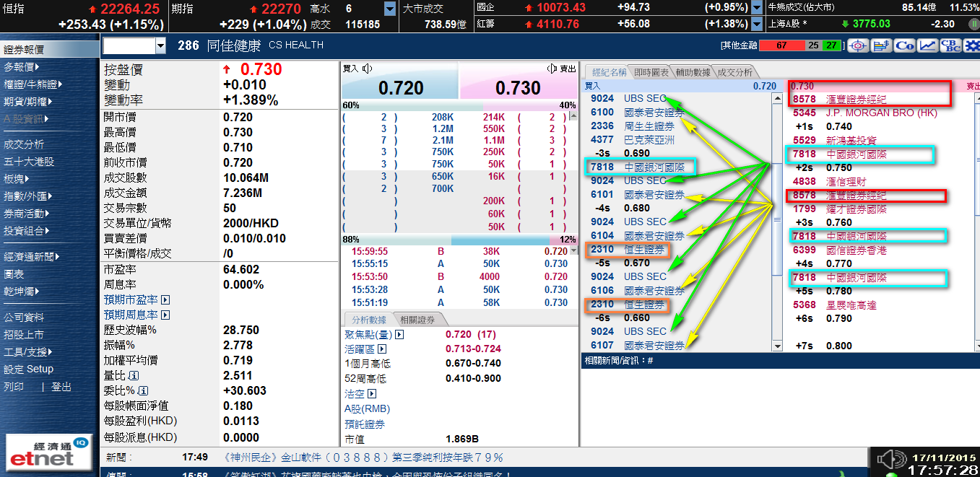The width and height of the screenshot is (980, 477).
Task: Open the CBBC icon in the toolbar
Action: pyautogui.click(x=950, y=45)
